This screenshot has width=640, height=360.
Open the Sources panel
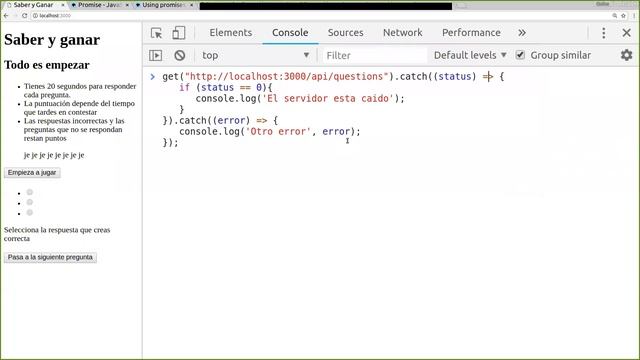coord(346,33)
